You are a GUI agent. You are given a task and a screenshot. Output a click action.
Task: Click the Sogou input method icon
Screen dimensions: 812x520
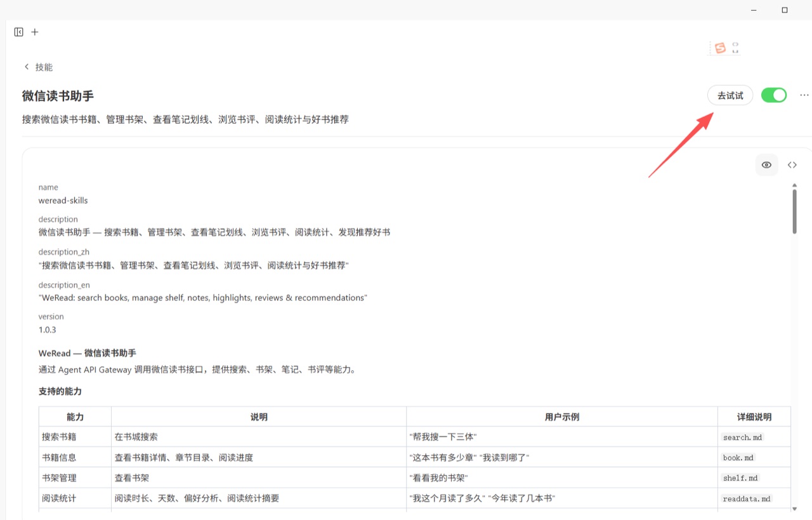pos(719,48)
